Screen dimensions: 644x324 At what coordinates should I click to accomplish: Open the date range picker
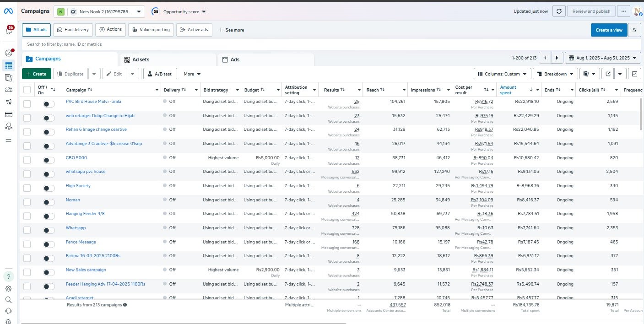pos(603,58)
